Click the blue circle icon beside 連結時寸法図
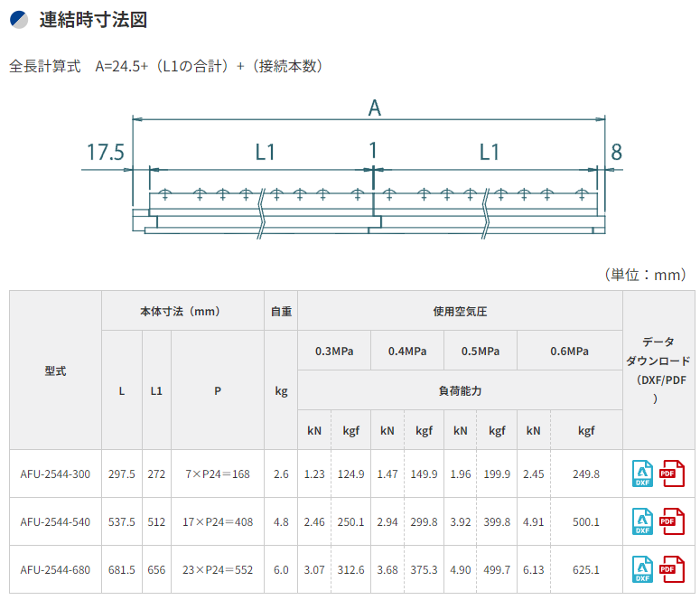700x600 pixels. (x=19, y=19)
